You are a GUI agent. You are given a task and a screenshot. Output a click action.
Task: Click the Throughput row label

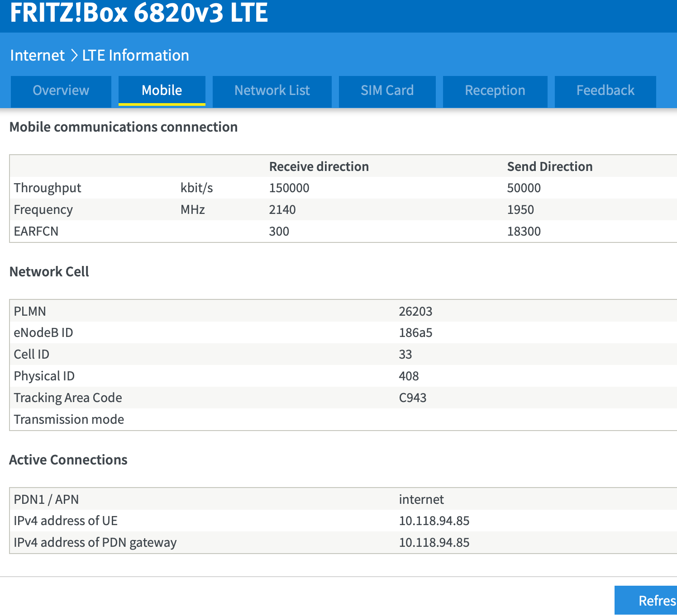click(48, 188)
